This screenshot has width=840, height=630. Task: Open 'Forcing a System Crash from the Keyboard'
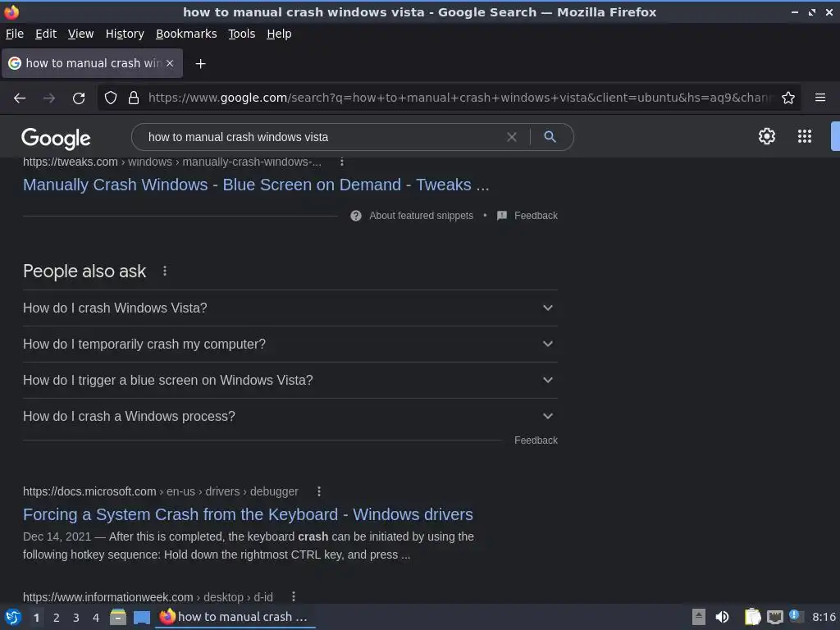[248, 515]
